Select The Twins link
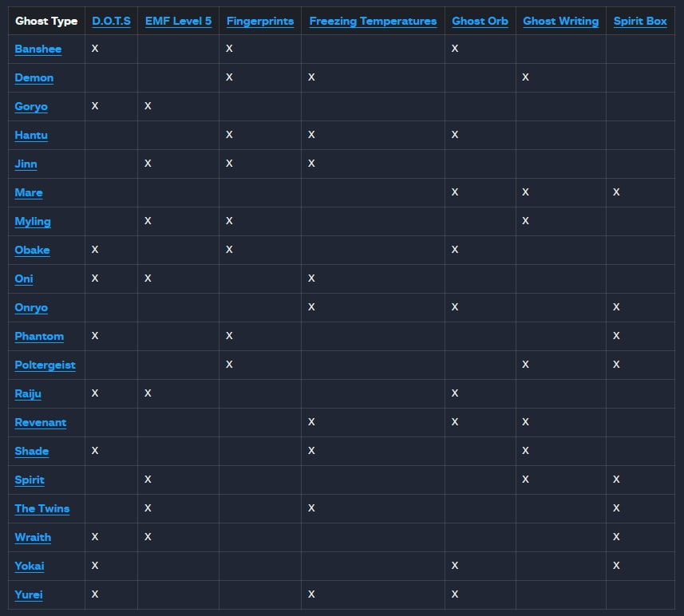Viewport: 684px width, 616px height. point(42,509)
